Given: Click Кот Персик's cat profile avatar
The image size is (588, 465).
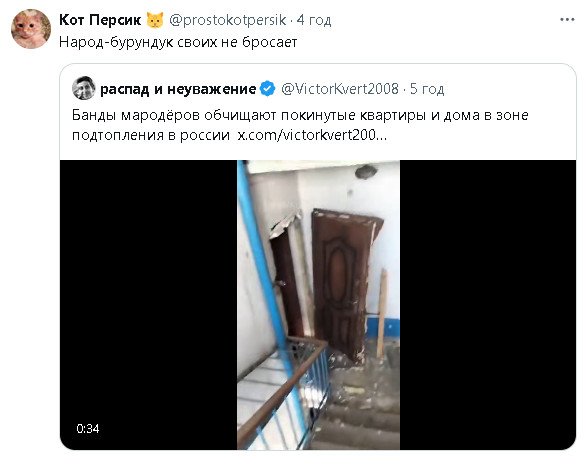Looking at the screenshot, I should coord(31,29).
